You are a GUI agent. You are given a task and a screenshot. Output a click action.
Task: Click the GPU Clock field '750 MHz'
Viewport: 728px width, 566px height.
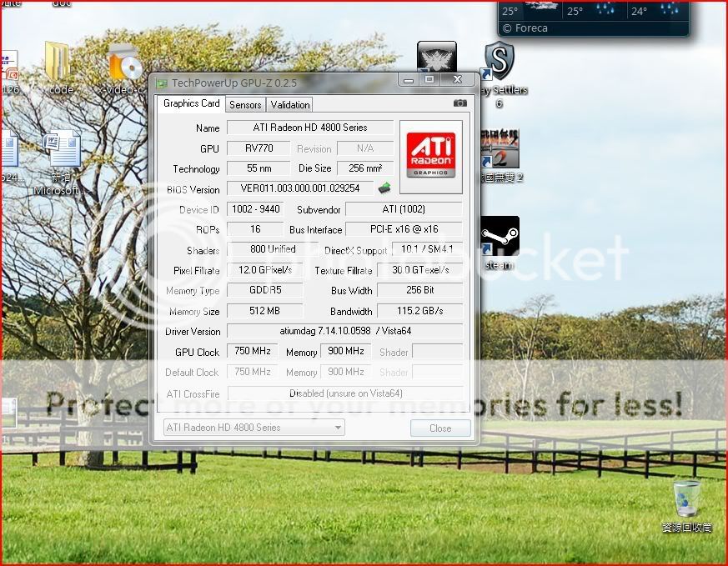click(252, 351)
